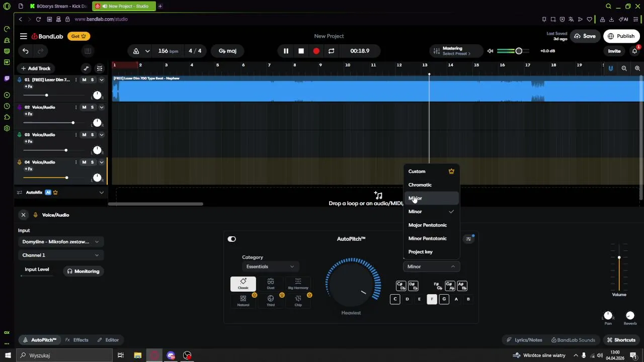Screen dimensions: 644x362
Task: Select the Third AutoPitch effect
Action: point(271,301)
